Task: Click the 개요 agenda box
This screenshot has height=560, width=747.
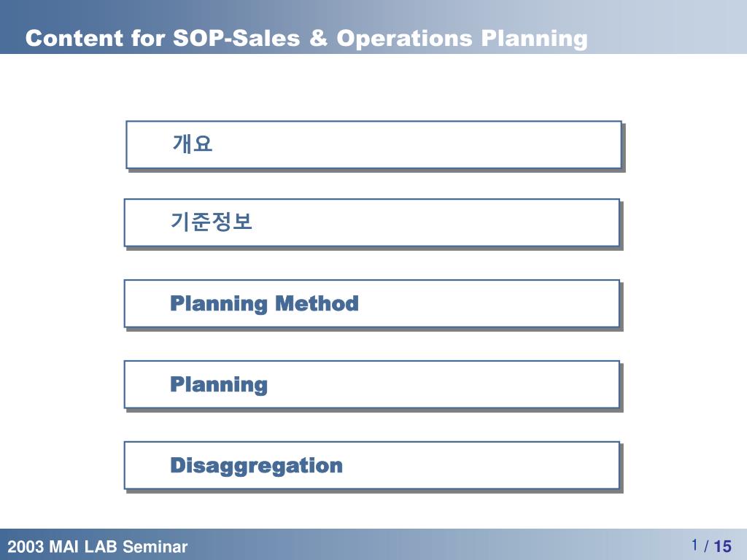Action: coord(374,145)
